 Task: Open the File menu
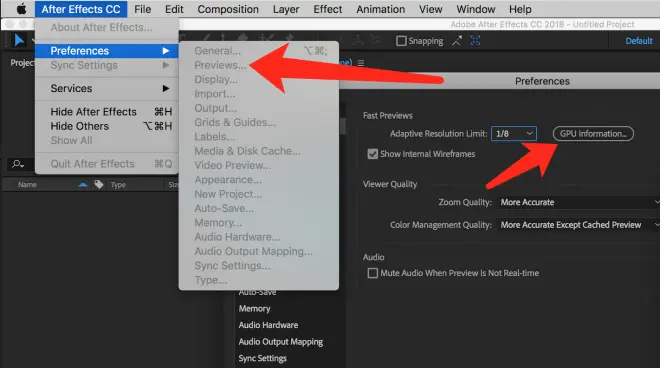click(143, 9)
